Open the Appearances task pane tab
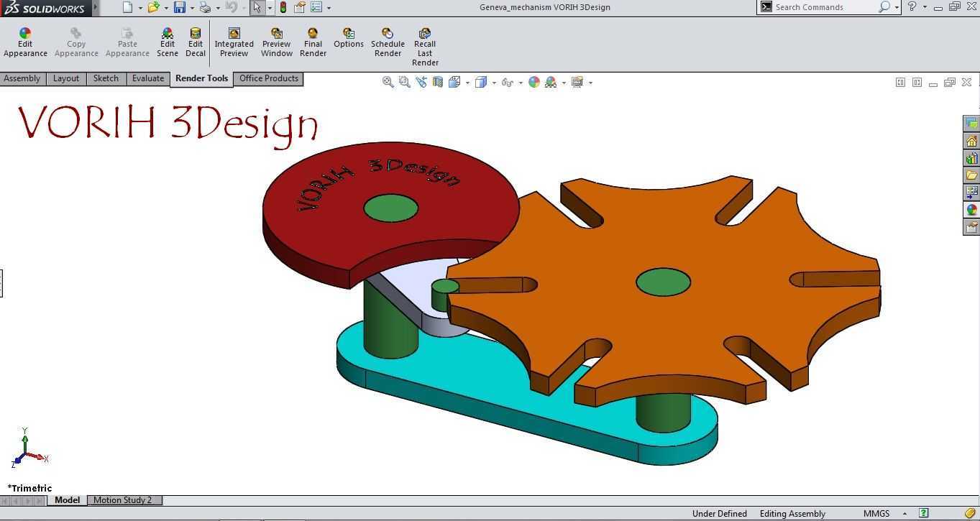The image size is (980, 521). [971, 210]
